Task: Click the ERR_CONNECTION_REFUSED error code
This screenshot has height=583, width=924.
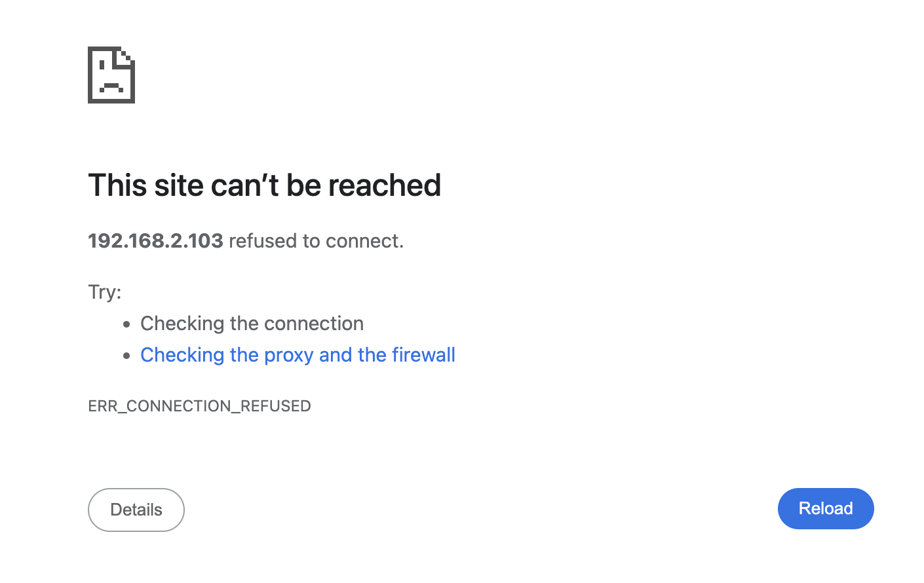Action: pyautogui.click(x=199, y=406)
